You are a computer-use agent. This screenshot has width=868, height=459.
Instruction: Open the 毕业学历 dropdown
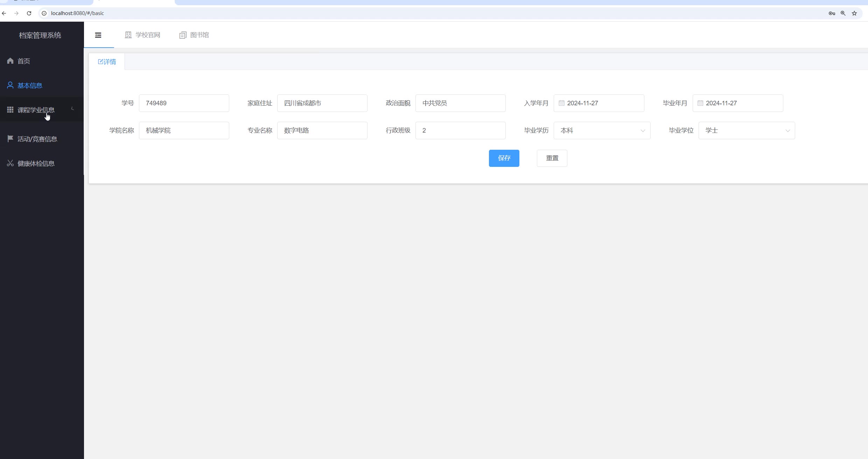point(602,130)
